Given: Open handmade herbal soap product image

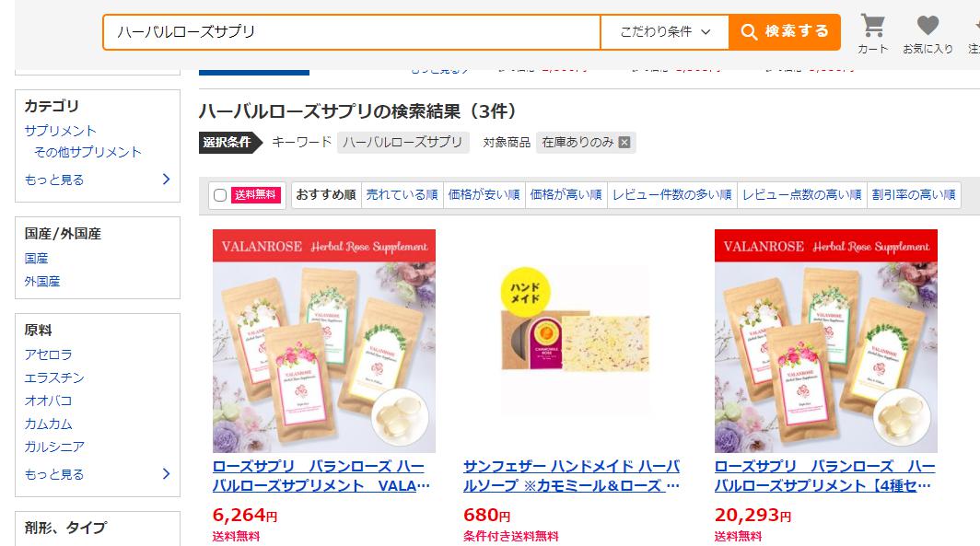Looking at the screenshot, I should pos(575,341).
